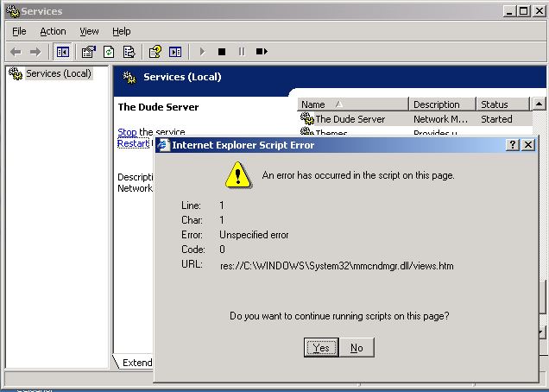This screenshot has width=549, height=392.
Task: Click the Back arrow in the Services toolbar
Action: 16,52
